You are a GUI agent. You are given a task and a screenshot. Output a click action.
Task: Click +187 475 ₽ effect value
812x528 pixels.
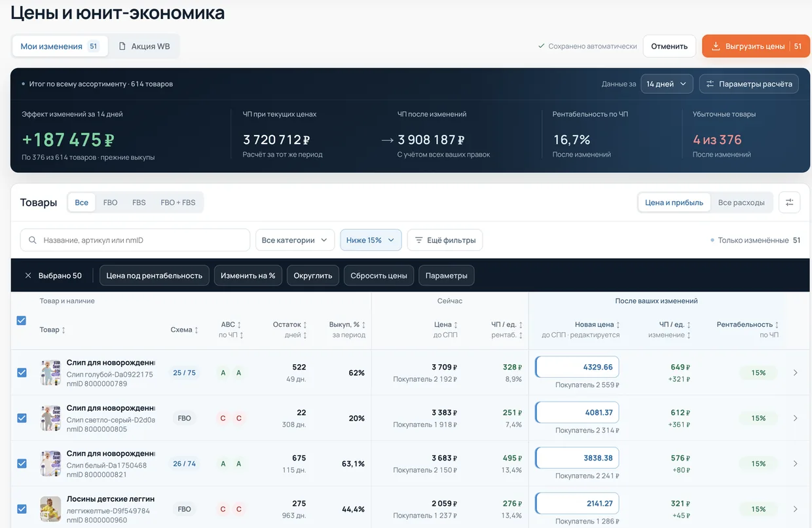[68, 140]
